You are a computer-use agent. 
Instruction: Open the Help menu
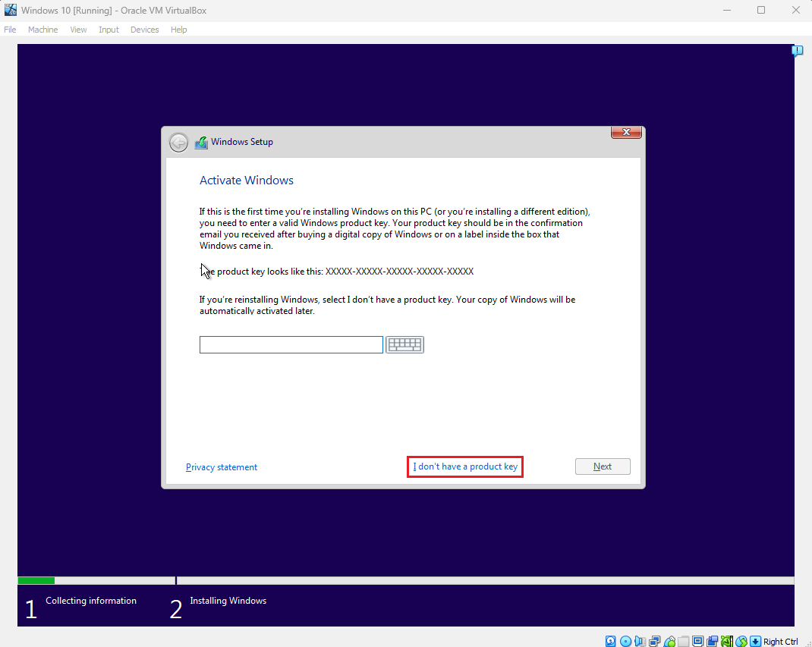(178, 30)
